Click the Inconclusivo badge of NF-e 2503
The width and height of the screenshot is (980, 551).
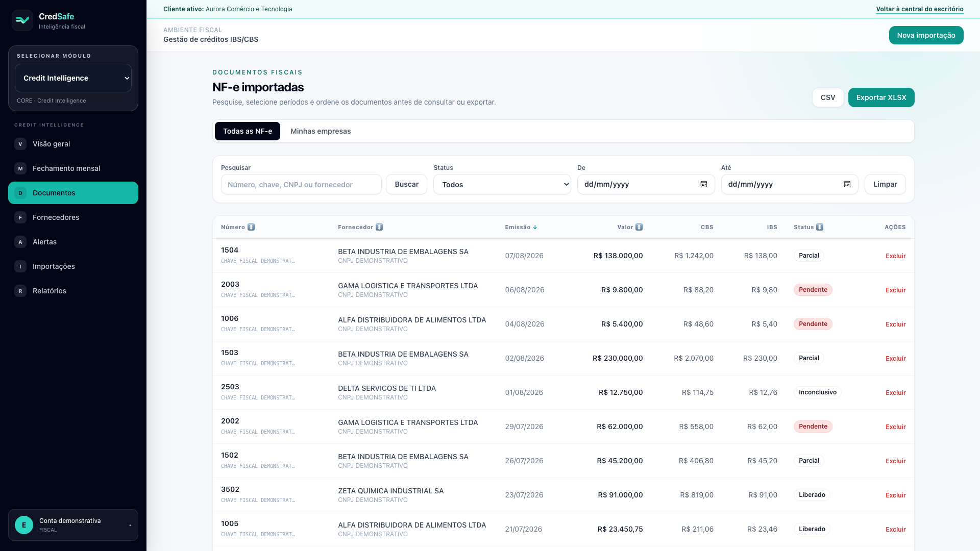[x=817, y=392]
